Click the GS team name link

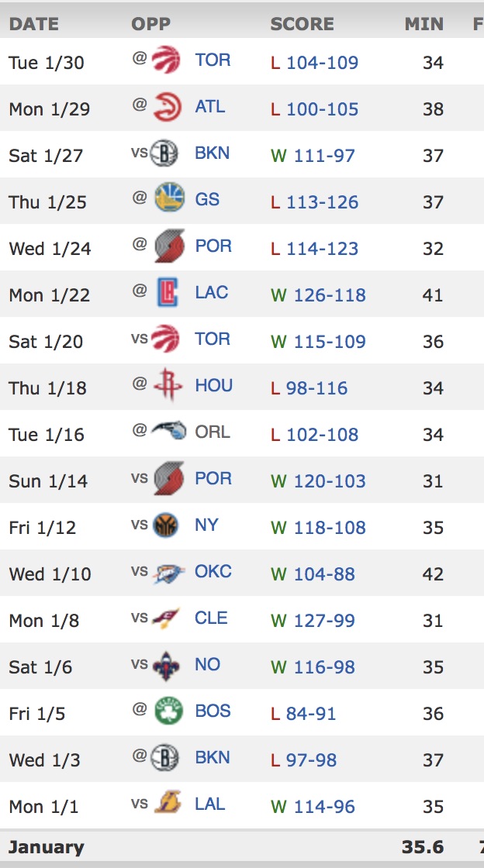[207, 199]
